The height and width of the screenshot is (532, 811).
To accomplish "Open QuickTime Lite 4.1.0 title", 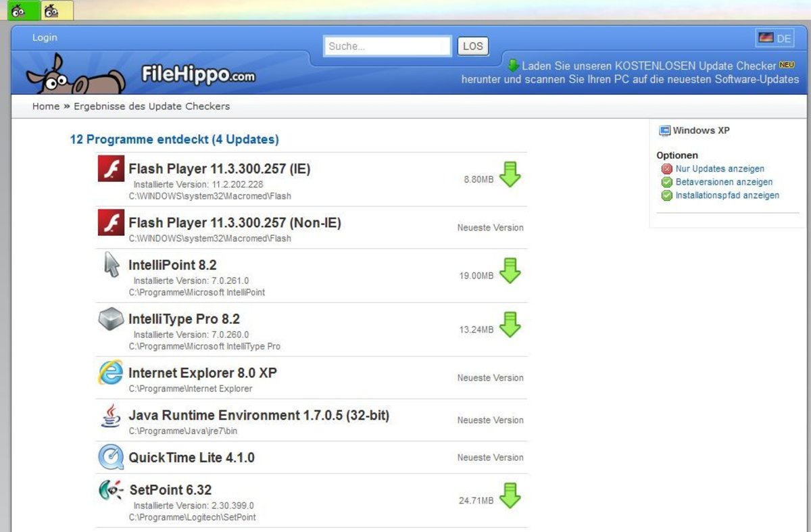I will pos(191,458).
